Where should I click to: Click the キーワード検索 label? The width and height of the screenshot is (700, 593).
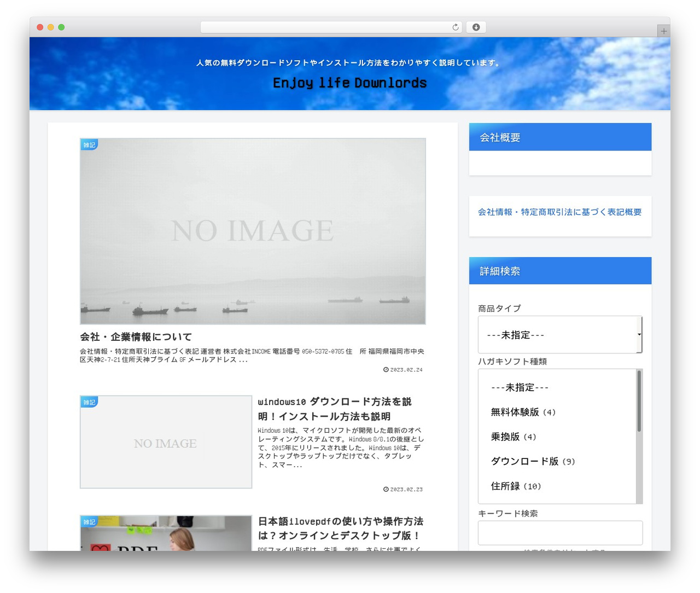coord(508,514)
